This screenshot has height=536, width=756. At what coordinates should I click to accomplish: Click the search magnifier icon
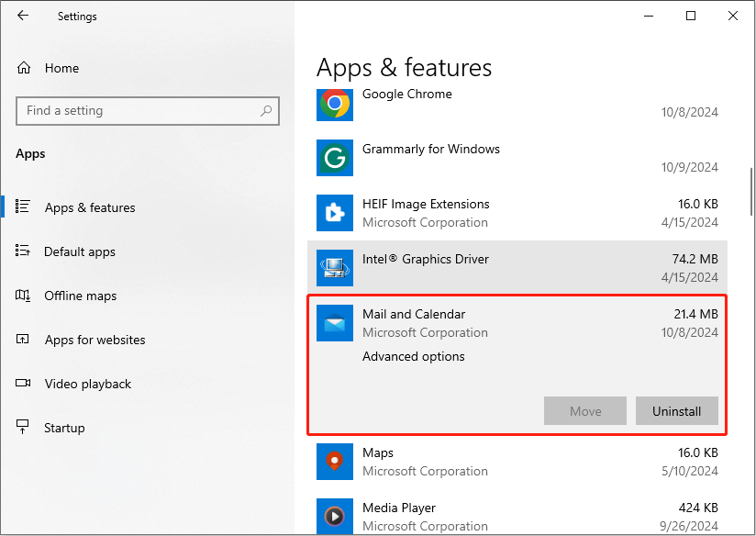(266, 111)
